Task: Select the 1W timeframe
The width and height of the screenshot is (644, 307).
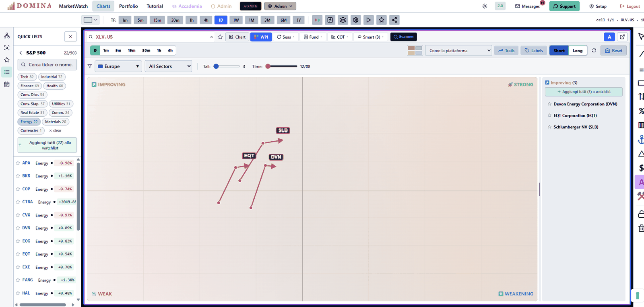Action: tap(236, 20)
